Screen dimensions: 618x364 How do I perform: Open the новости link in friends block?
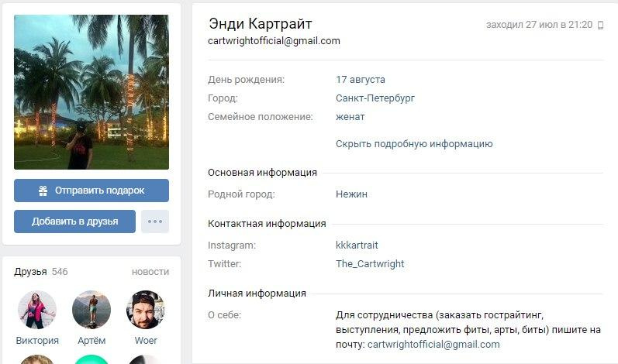pyautogui.click(x=150, y=272)
